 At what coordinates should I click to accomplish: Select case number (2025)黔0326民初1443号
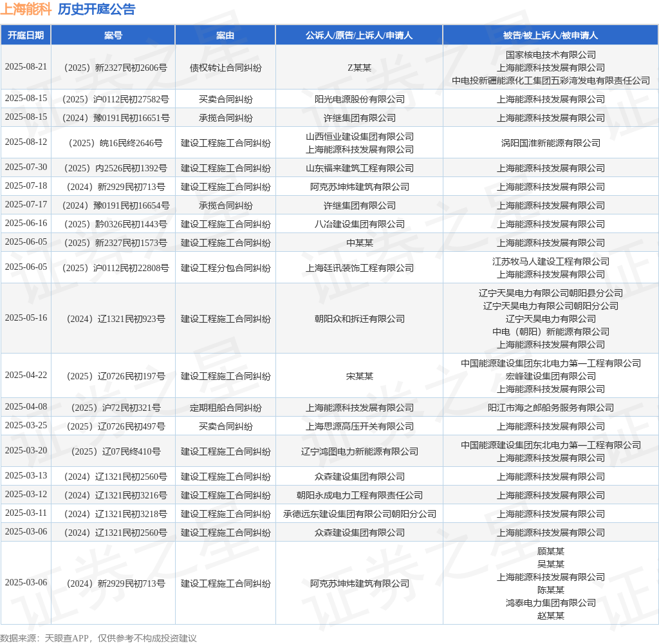coord(113,224)
